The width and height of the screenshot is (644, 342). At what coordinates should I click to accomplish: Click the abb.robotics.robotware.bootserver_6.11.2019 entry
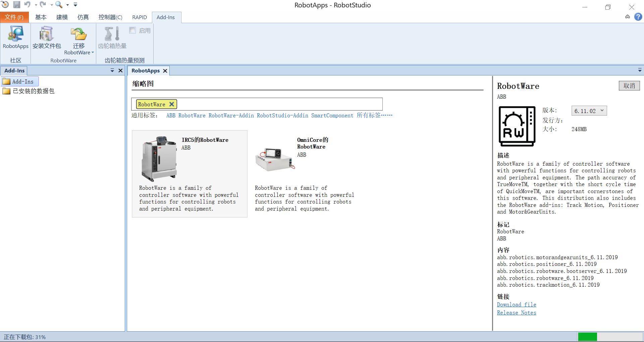point(562,271)
